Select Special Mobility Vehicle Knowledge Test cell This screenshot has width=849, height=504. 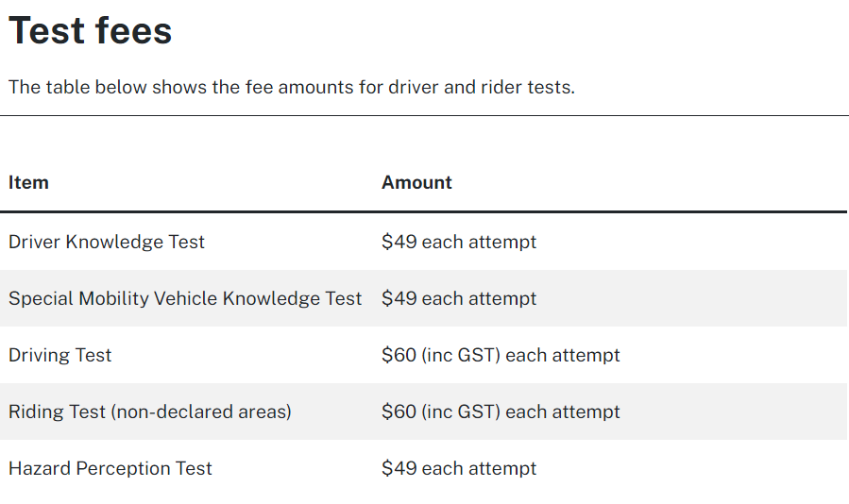click(x=185, y=298)
